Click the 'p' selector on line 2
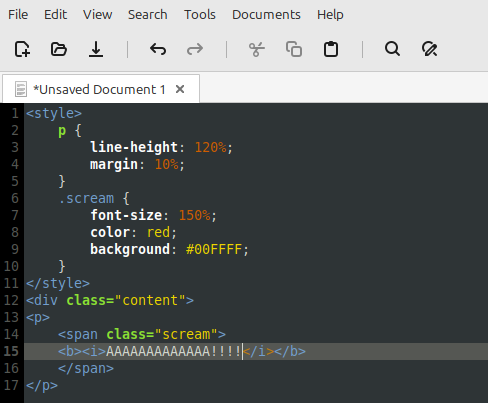The height and width of the screenshot is (403, 488). [62, 131]
